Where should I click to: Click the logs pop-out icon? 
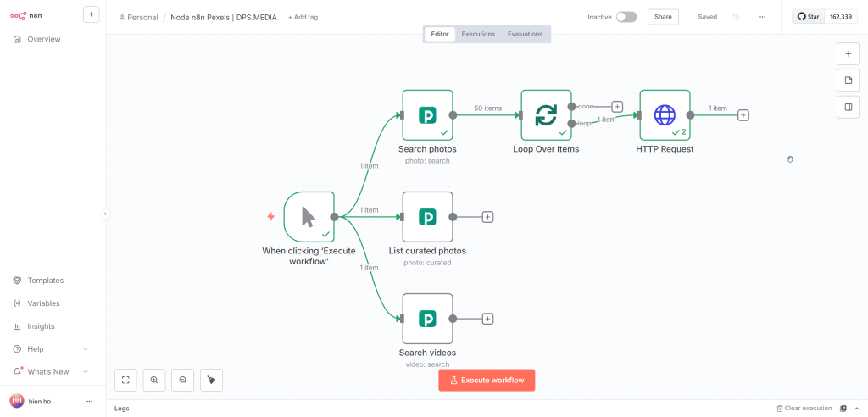843,409
